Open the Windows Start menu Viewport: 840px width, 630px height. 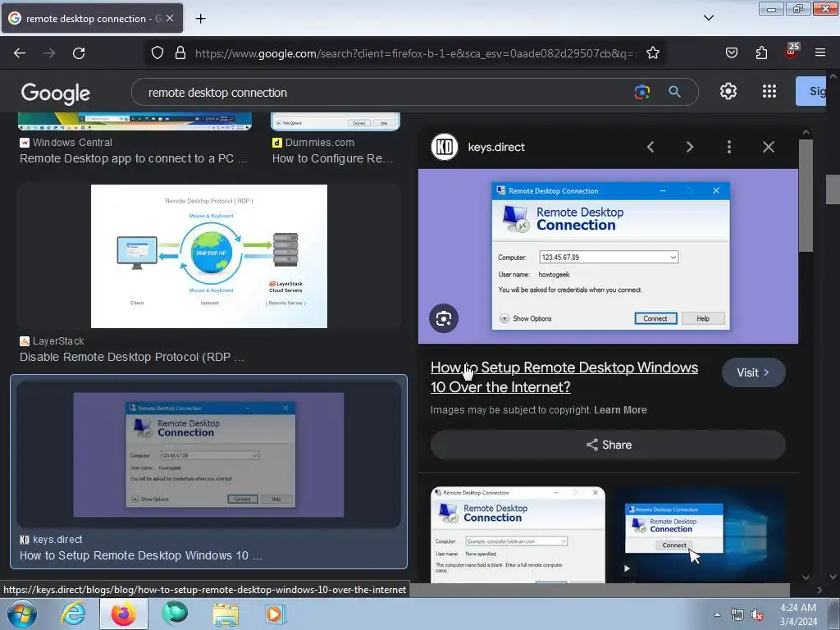[22, 614]
